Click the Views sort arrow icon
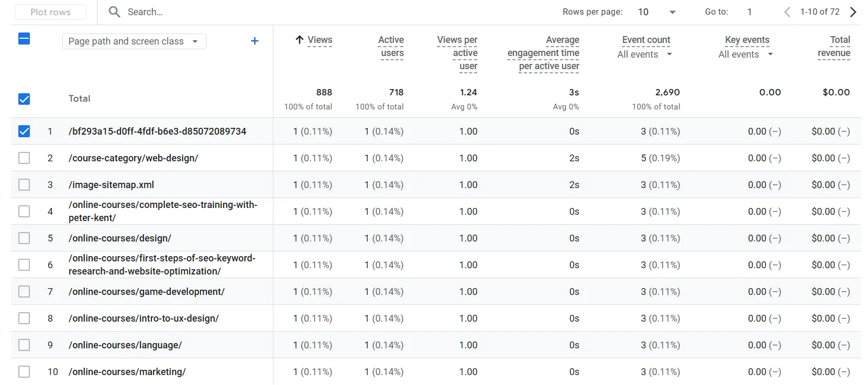Image resolution: width=868 pixels, height=385 pixels. pos(300,40)
